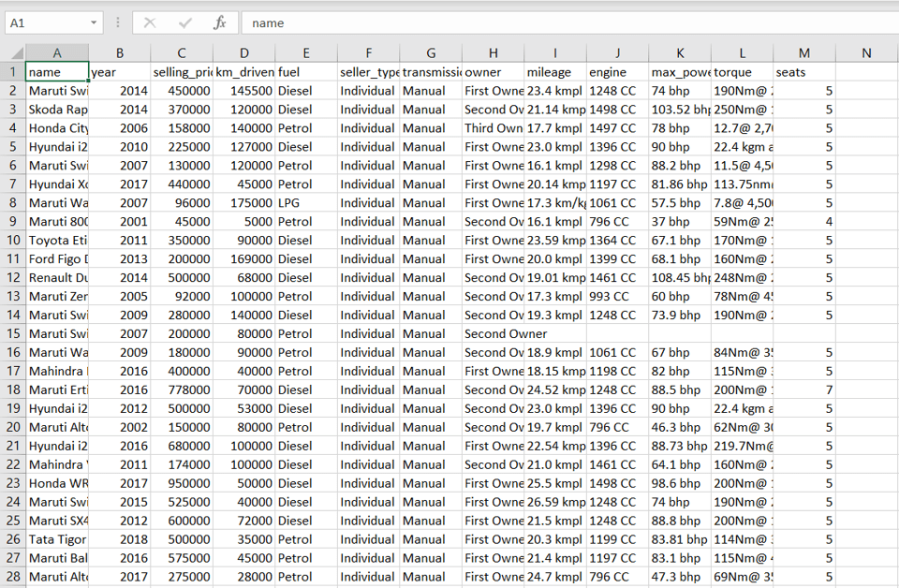Click the selling_price header cell in C1
Viewport: 899px width, 588px height.
click(181, 71)
